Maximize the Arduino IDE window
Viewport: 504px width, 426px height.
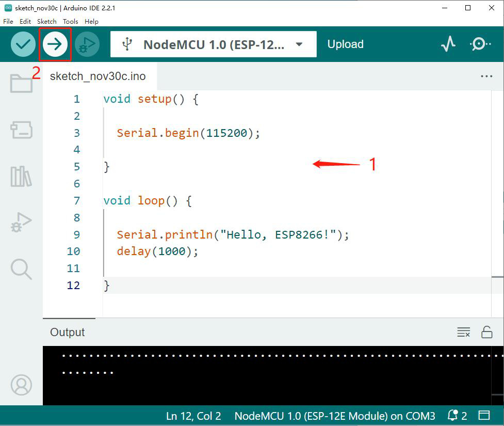coord(468,8)
